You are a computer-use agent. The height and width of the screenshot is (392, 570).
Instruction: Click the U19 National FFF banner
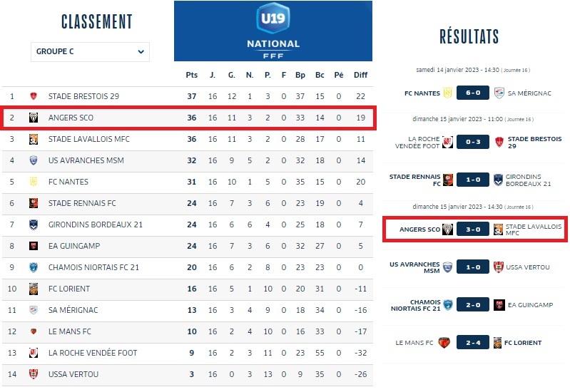pos(273,31)
